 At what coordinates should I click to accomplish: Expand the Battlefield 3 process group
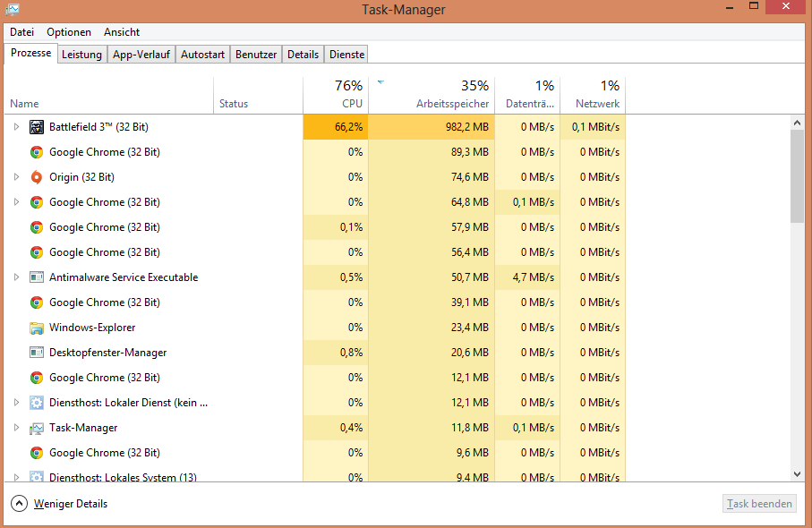[17, 127]
